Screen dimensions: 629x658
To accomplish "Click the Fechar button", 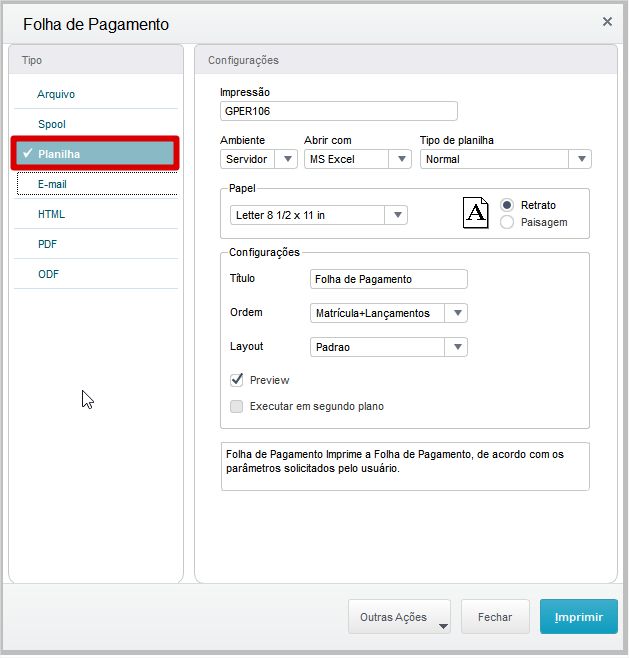I will click(495, 617).
